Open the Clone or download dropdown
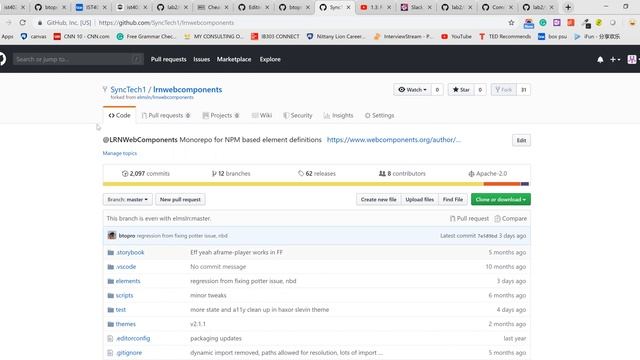 501,200
